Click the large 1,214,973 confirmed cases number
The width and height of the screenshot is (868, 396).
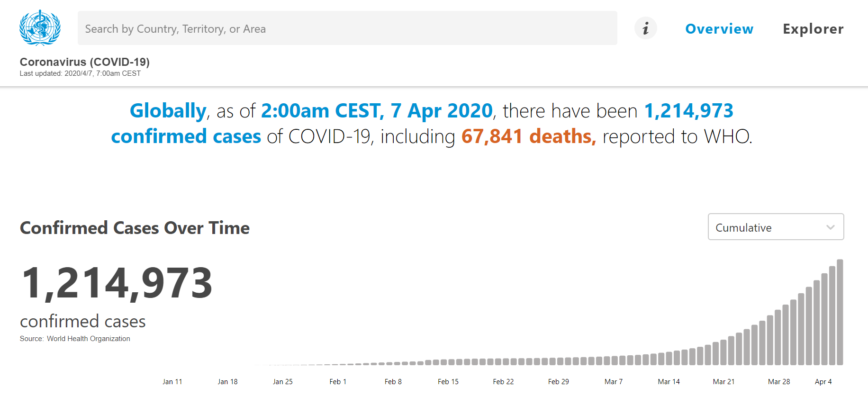(117, 284)
